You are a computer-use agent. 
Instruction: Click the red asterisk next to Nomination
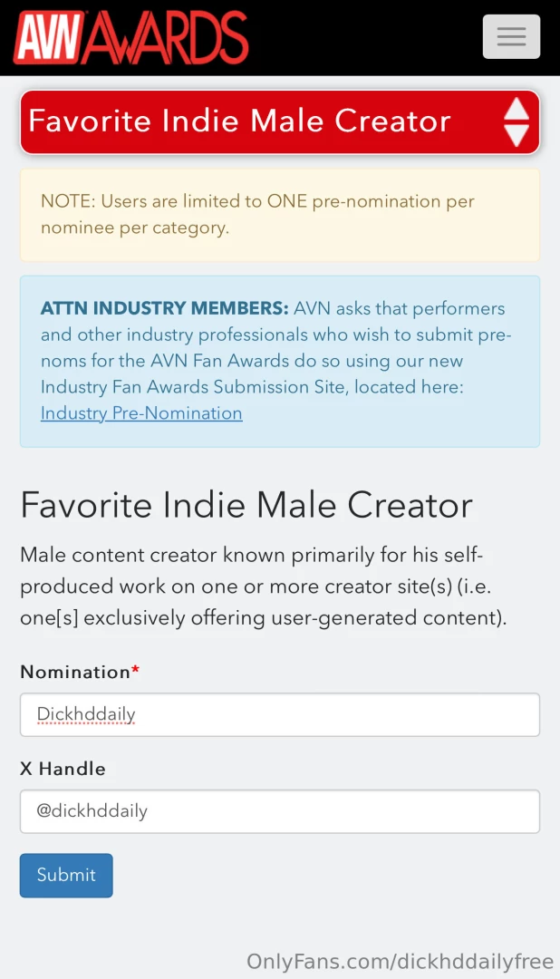tap(134, 668)
